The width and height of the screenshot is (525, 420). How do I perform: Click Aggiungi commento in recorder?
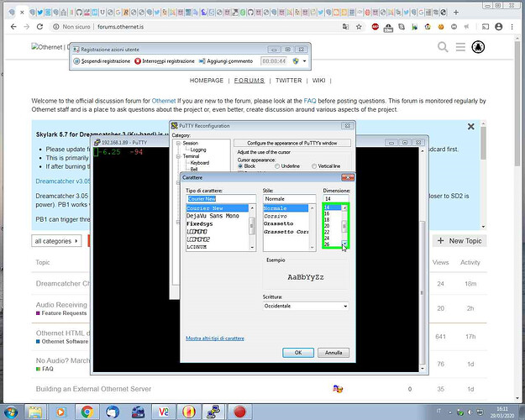(x=226, y=61)
